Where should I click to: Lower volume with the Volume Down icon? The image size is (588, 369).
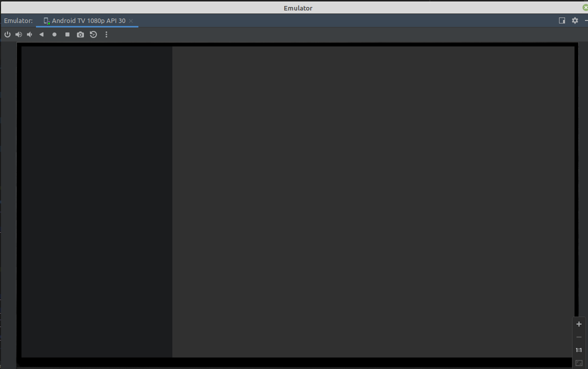[x=29, y=34]
